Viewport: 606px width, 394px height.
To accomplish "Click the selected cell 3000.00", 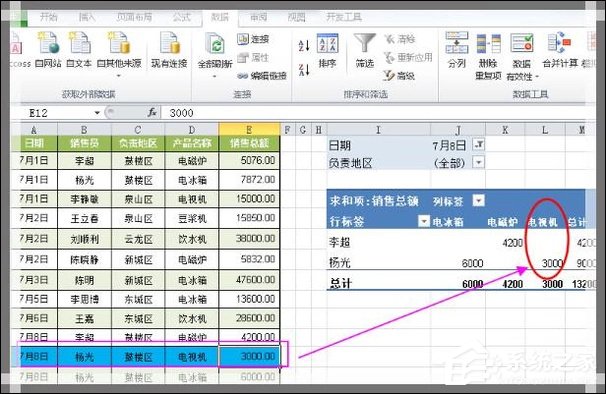I will [x=249, y=356].
